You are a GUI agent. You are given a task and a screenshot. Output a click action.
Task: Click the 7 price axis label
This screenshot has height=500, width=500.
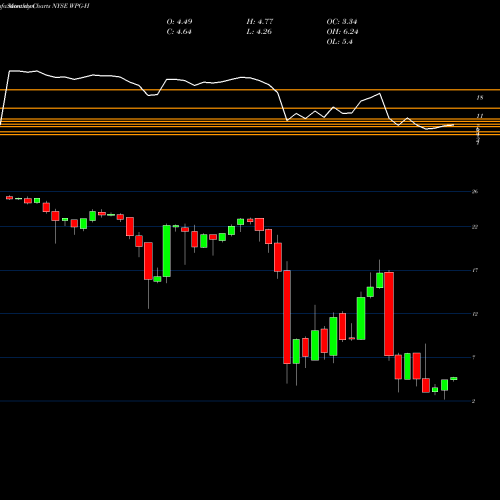click(x=474, y=358)
